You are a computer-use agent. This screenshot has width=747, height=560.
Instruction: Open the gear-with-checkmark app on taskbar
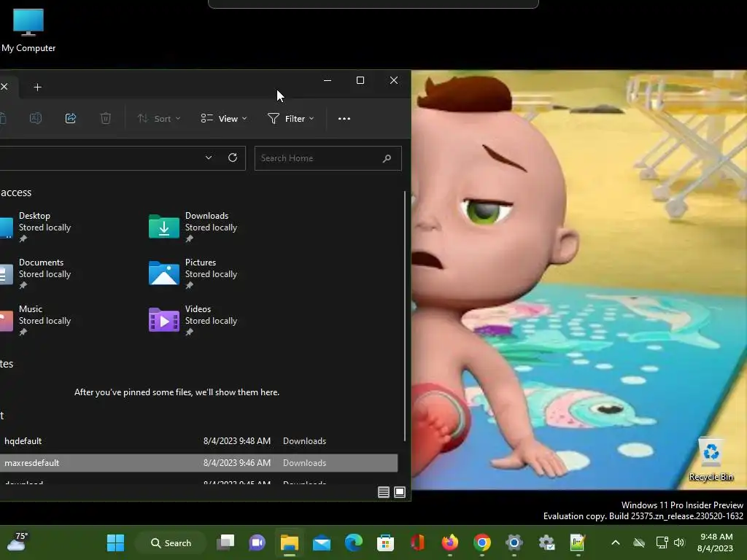tap(546, 542)
